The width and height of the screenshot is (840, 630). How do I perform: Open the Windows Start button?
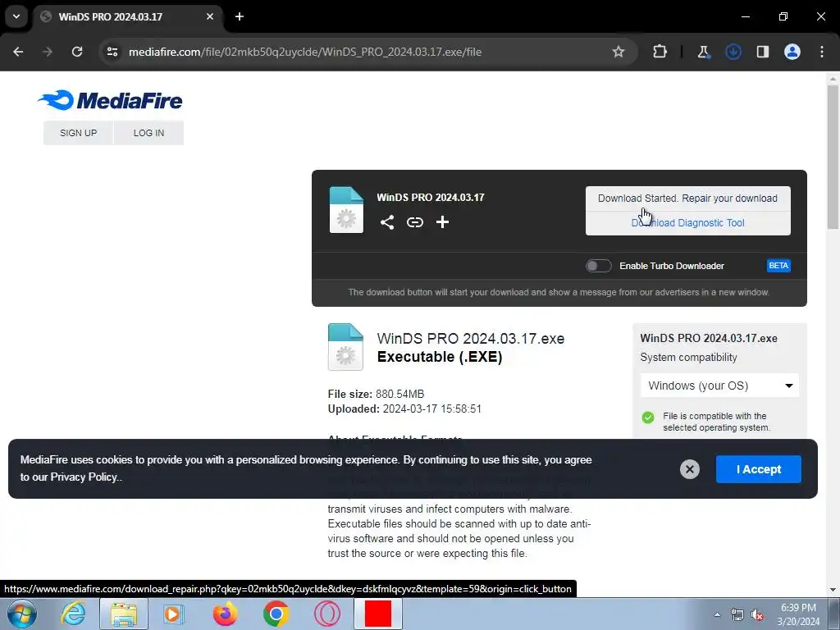(x=21, y=614)
